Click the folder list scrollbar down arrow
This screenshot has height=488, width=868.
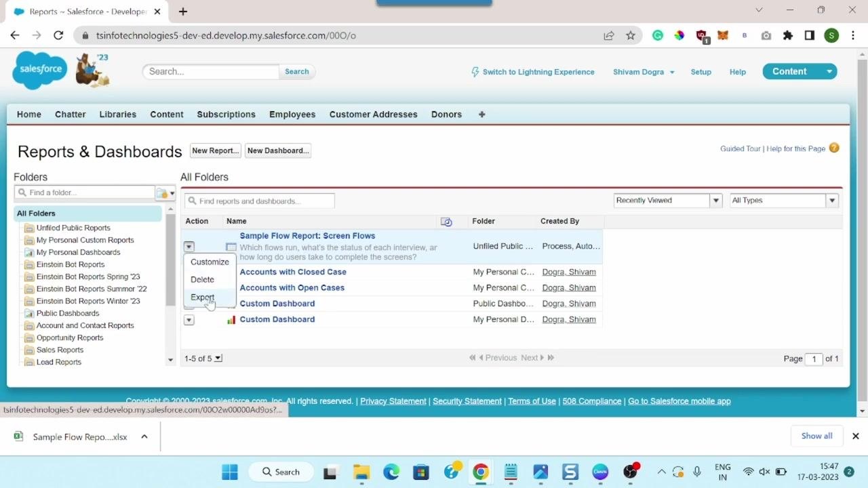170,360
